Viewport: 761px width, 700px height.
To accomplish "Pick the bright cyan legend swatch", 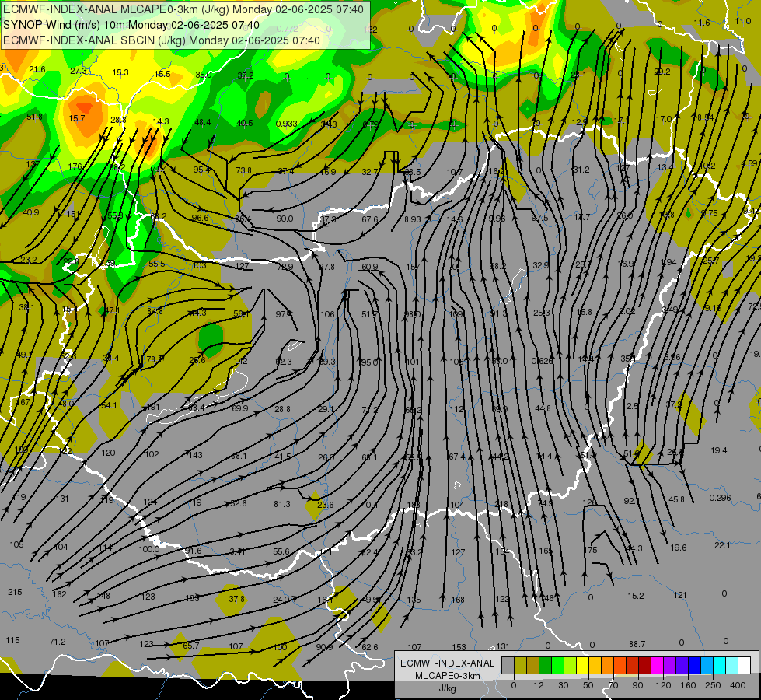I will 721,665.
